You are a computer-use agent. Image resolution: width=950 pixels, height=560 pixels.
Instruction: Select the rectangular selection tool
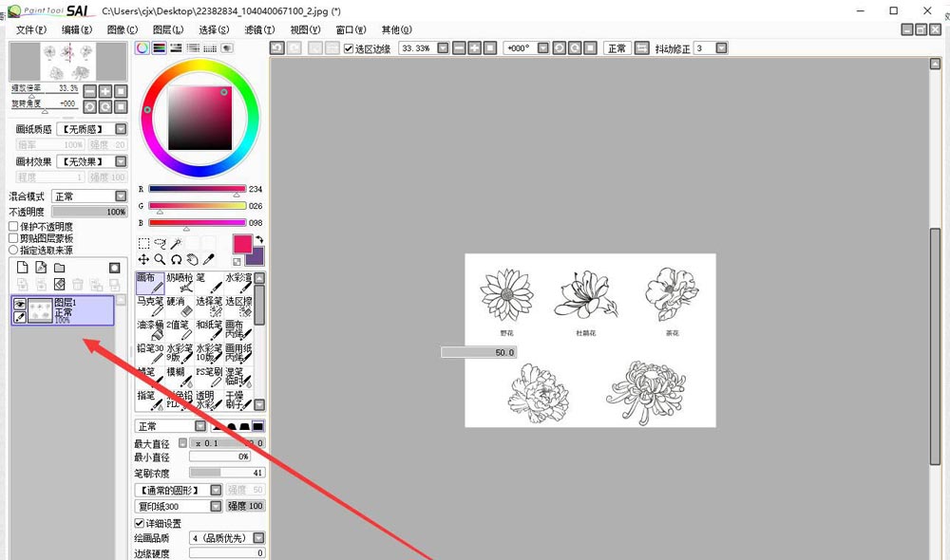pos(143,243)
